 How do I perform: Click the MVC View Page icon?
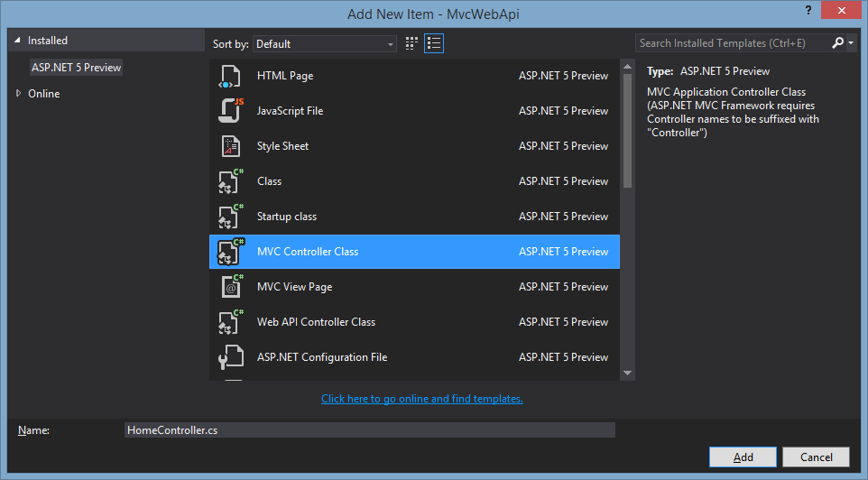click(231, 287)
